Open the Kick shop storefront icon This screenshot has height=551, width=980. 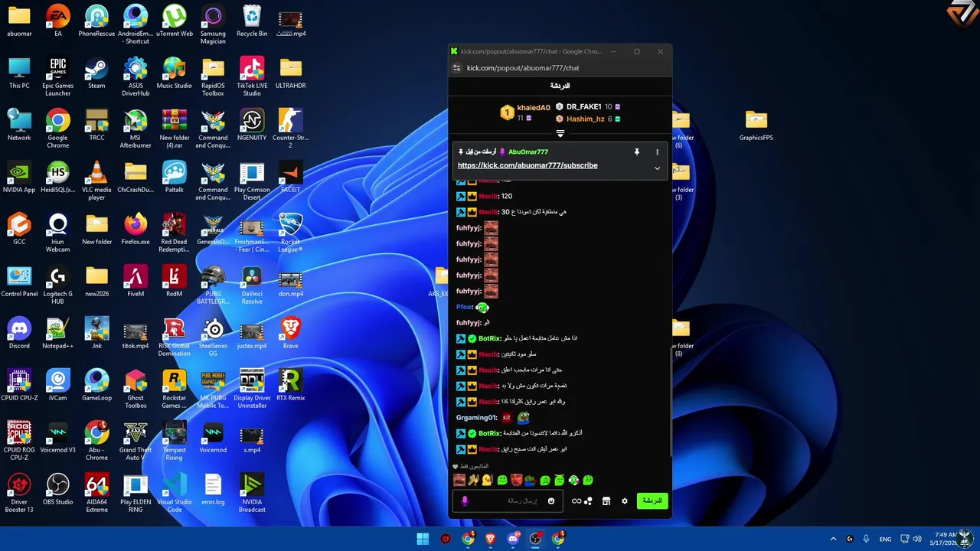coord(606,501)
